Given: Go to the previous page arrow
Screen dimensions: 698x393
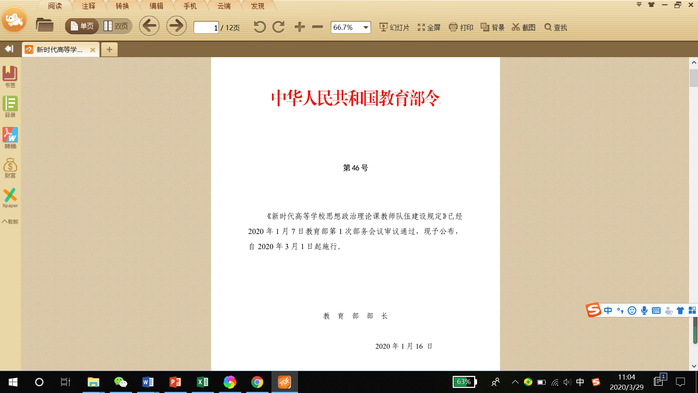Looking at the screenshot, I should coord(149,26).
